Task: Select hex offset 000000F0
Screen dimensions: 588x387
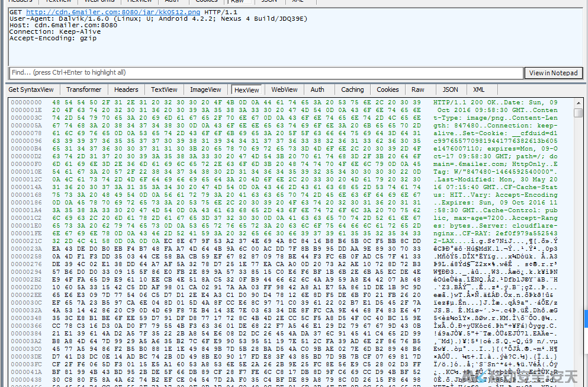Action: point(26,164)
